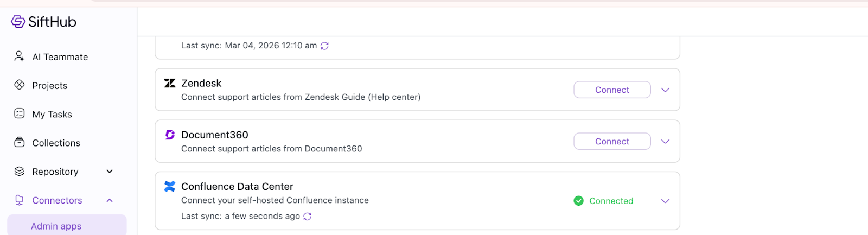
Task: Refresh sync for Confluence Data Center
Action: click(x=308, y=217)
